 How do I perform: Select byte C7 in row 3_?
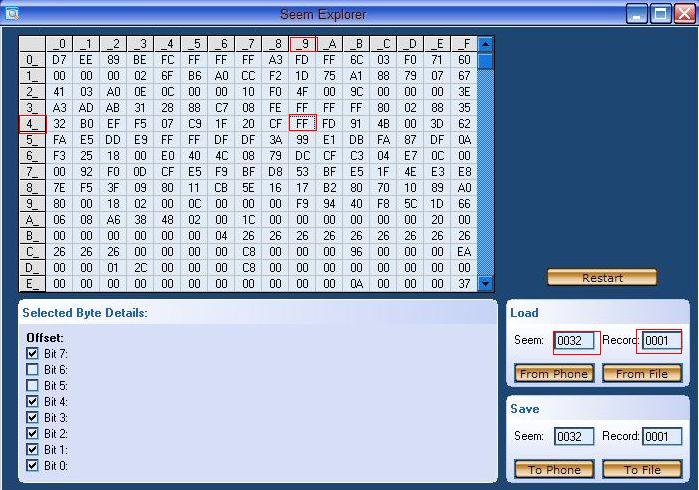coord(221,108)
